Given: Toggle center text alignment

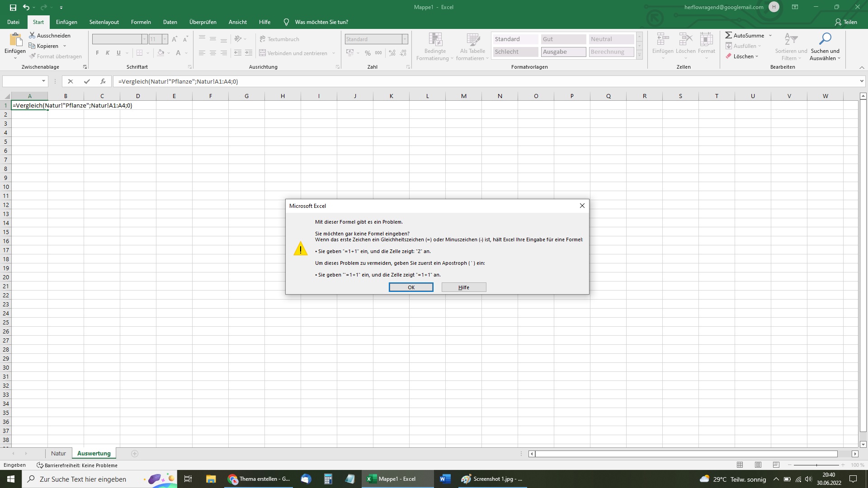Looking at the screenshot, I should 212,53.
